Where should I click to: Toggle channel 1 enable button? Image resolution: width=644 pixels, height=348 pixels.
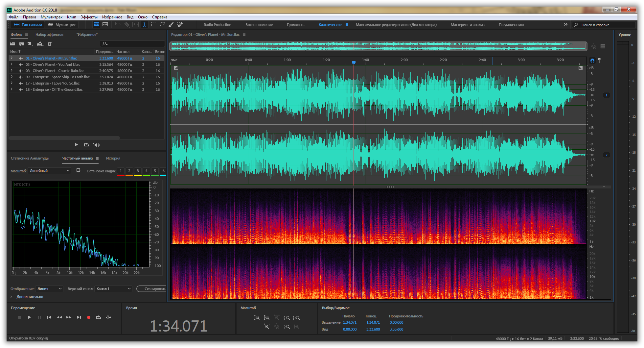click(607, 95)
